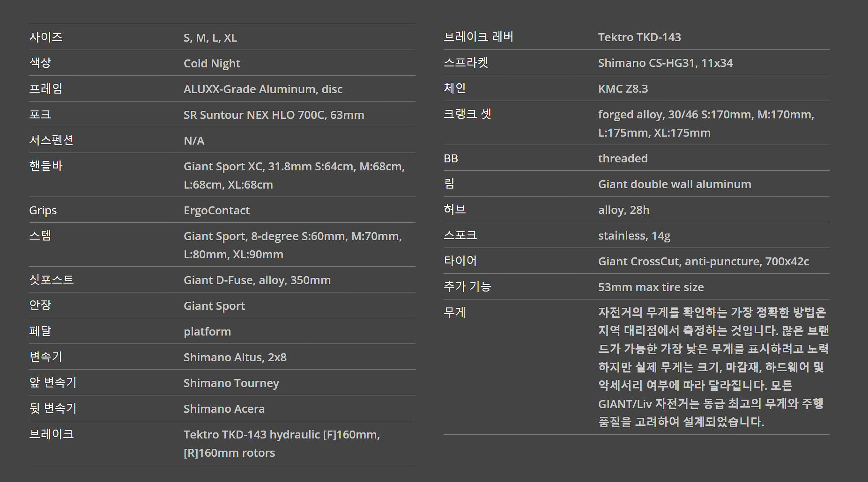Click the '스템' label
The width and height of the screenshot is (868, 482).
click(40, 236)
